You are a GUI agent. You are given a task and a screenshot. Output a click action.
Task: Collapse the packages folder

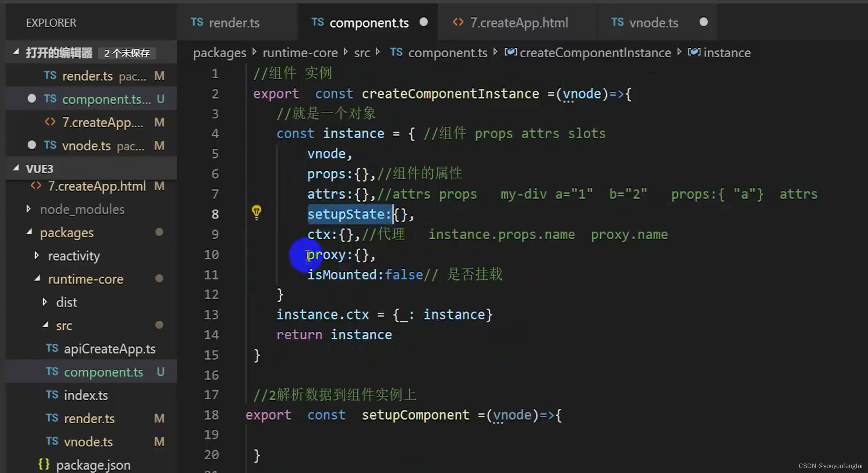29,232
